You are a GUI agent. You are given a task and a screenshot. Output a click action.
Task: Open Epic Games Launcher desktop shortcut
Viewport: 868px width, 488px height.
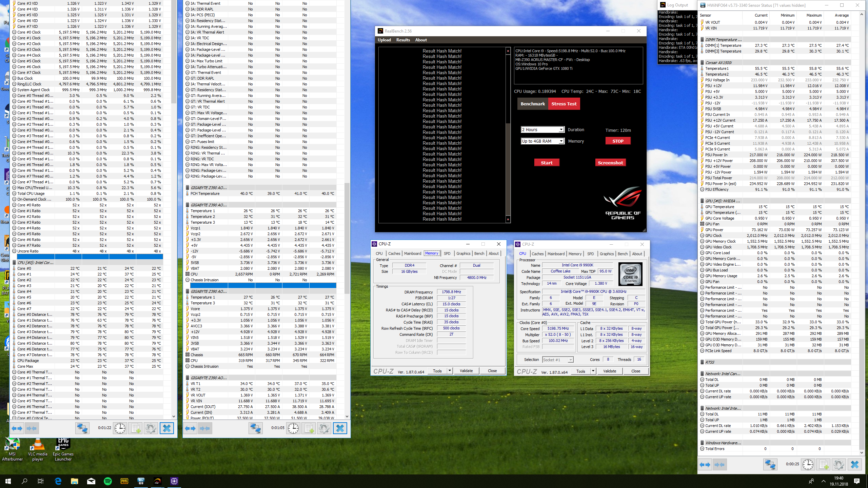(63, 450)
